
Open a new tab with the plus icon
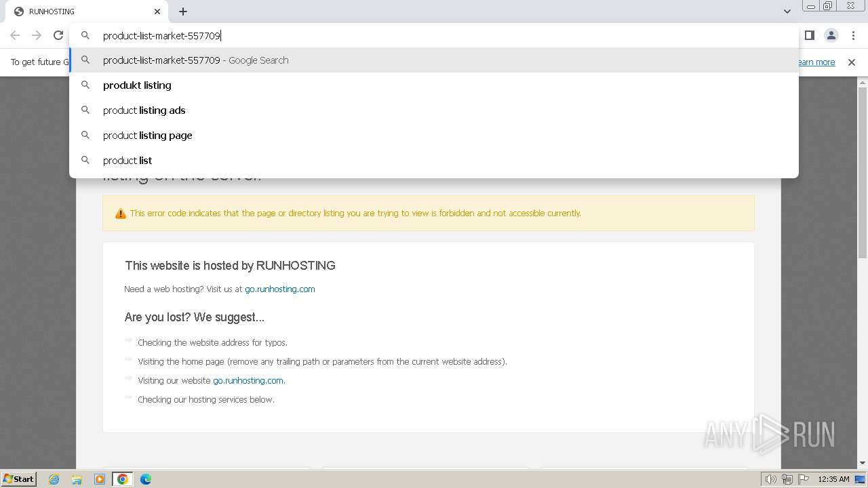point(183,12)
